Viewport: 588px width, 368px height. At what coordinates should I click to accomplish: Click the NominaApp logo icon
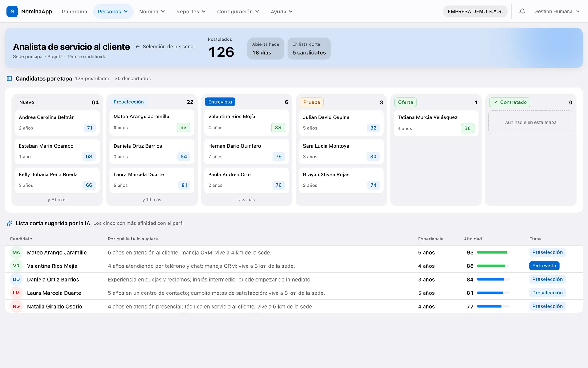(x=12, y=11)
